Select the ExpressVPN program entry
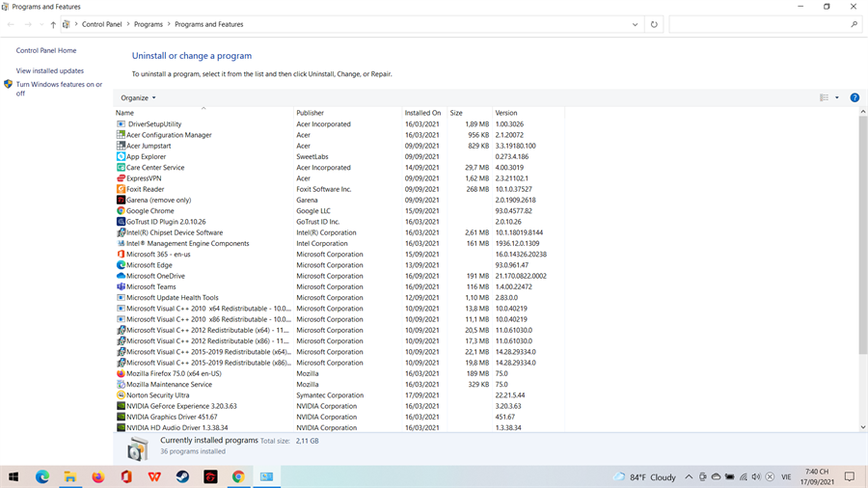Viewport: 868px width, 488px height. pos(144,178)
